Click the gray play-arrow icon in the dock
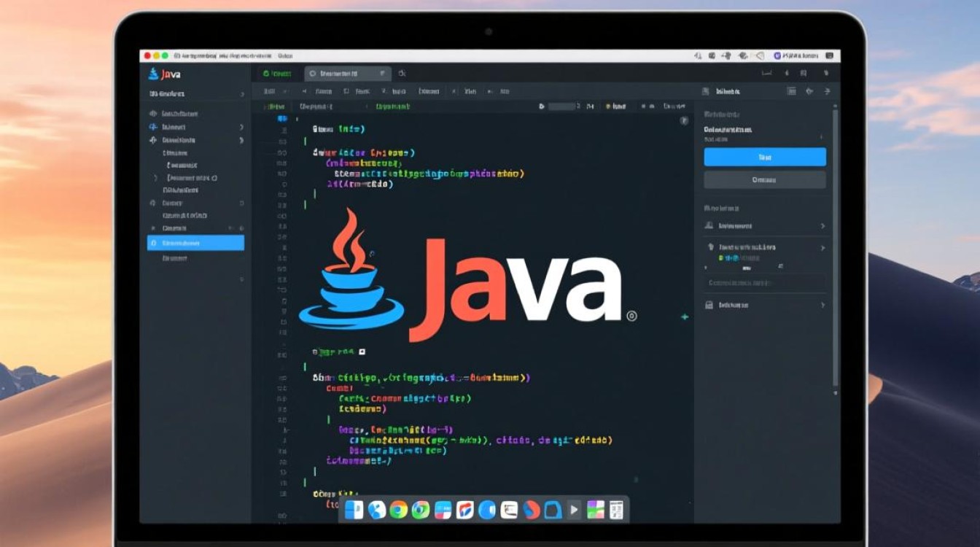This screenshot has width=980, height=547. point(574,510)
